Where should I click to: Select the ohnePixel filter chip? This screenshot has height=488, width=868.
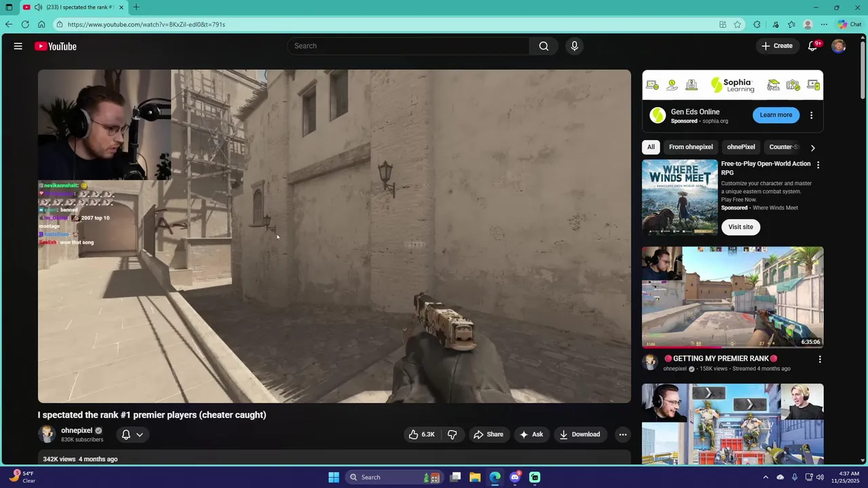741,147
